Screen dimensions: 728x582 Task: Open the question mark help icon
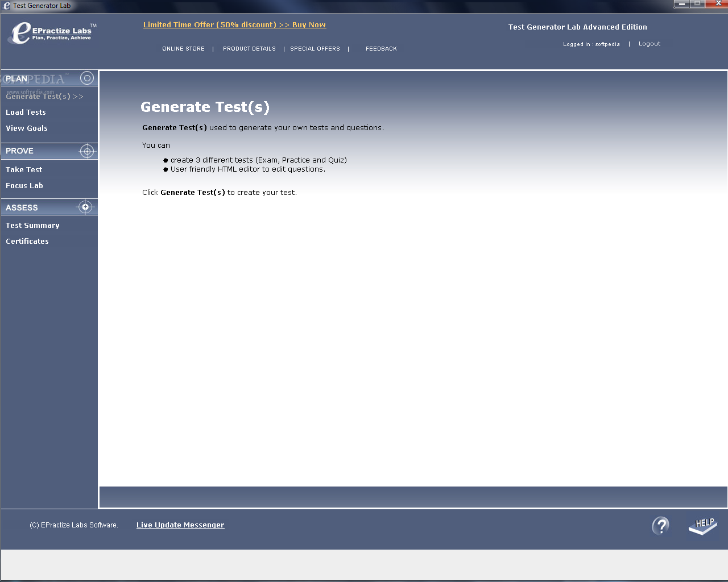pos(660,526)
